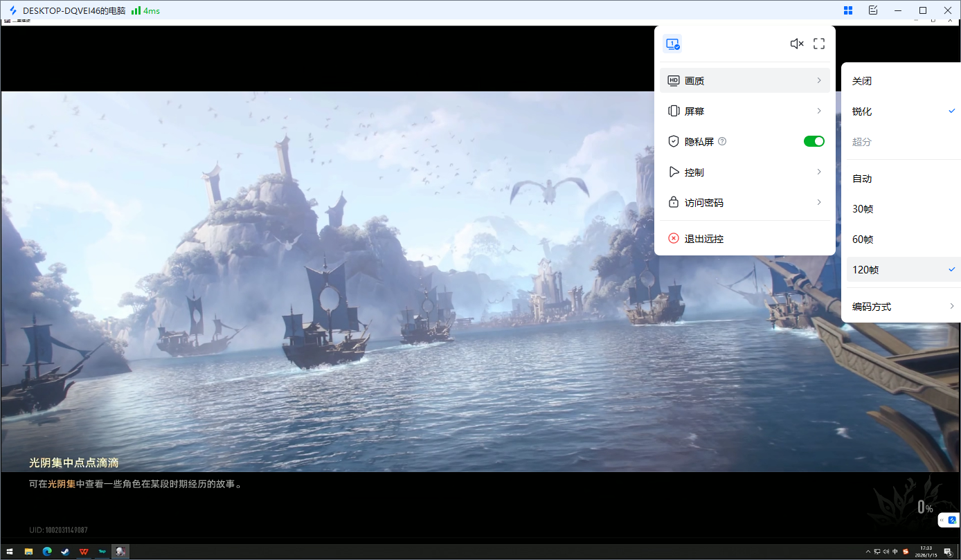Select the 60帧 frame rate option
This screenshot has height=560, width=961.
point(863,240)
